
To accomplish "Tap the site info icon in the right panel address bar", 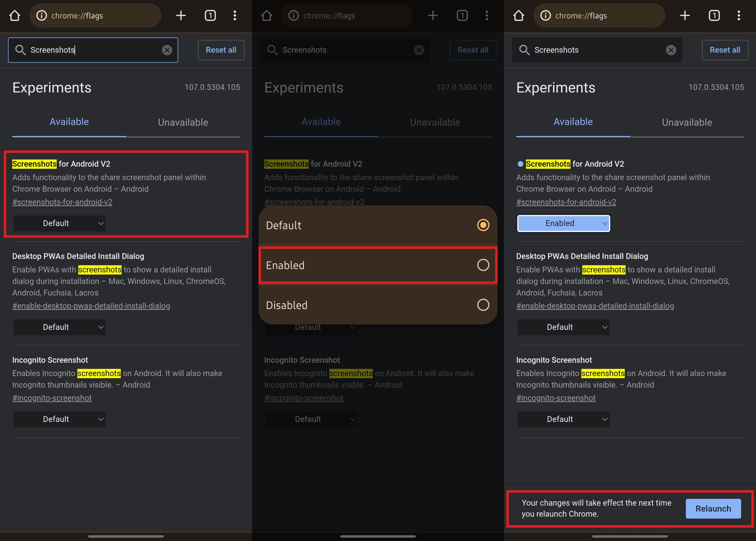I will (545, 15).
